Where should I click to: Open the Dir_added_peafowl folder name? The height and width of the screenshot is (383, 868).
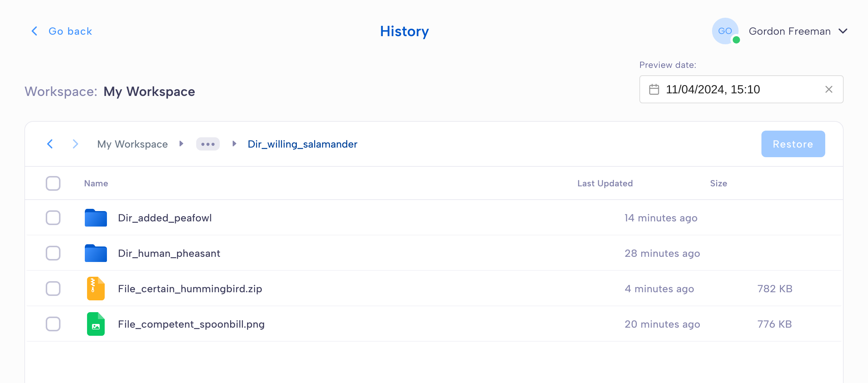click(165, 218)
